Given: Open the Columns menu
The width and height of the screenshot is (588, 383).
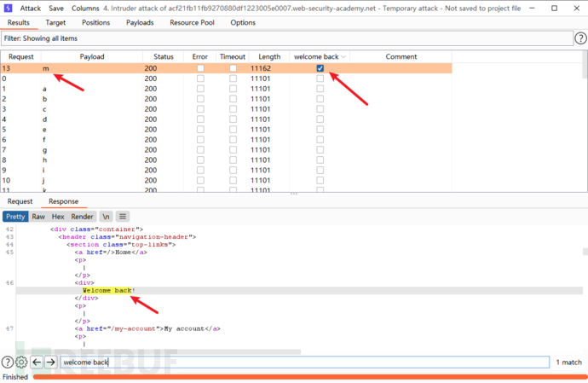Looking at the screenshot, I should pyautogui.click(x=85, y=9).
